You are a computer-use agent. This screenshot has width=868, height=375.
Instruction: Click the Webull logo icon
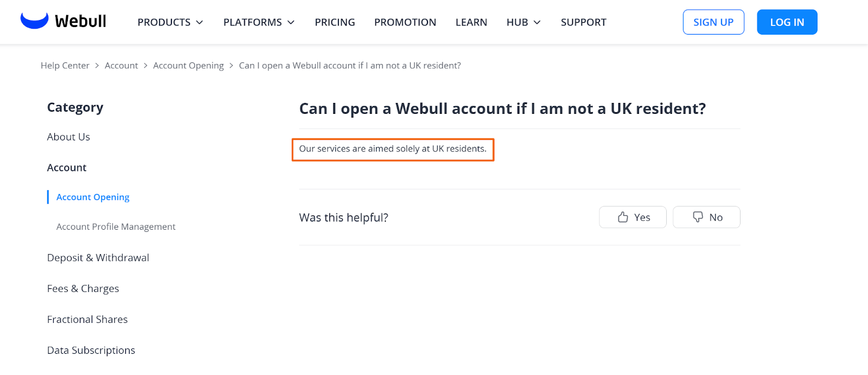(x=35, y=21)
